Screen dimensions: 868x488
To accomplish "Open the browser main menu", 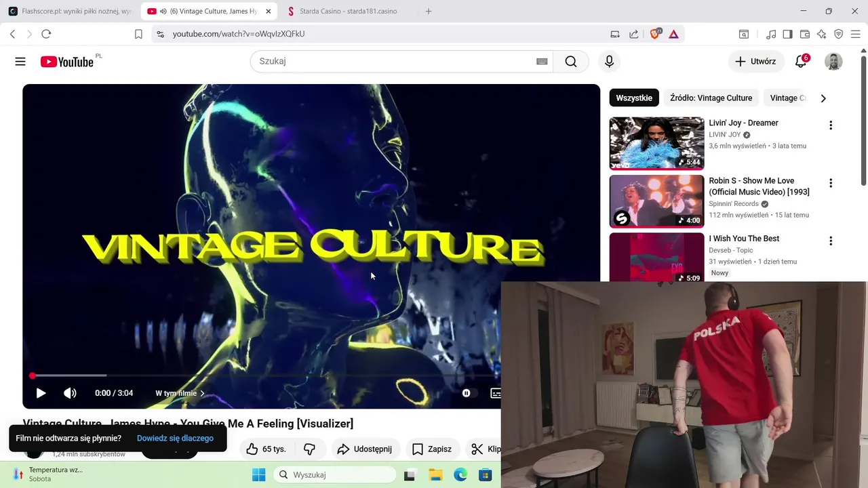I will point(856,34).
